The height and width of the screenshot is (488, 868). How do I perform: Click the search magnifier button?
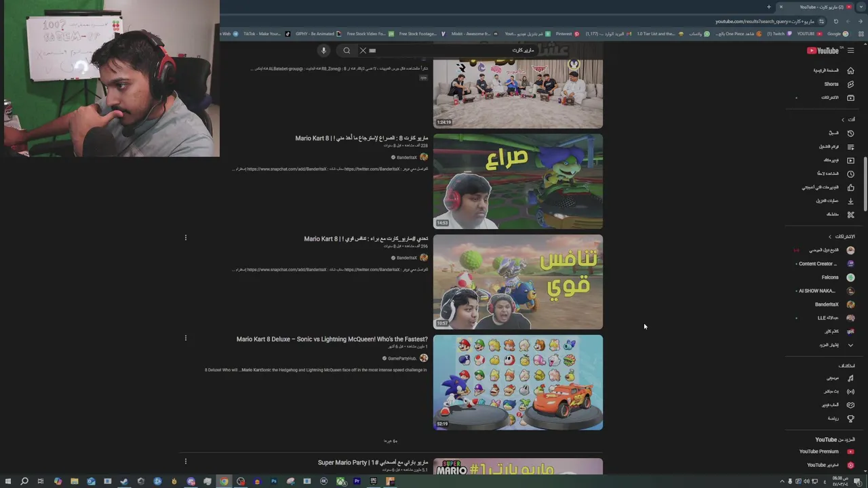(347, 51)
